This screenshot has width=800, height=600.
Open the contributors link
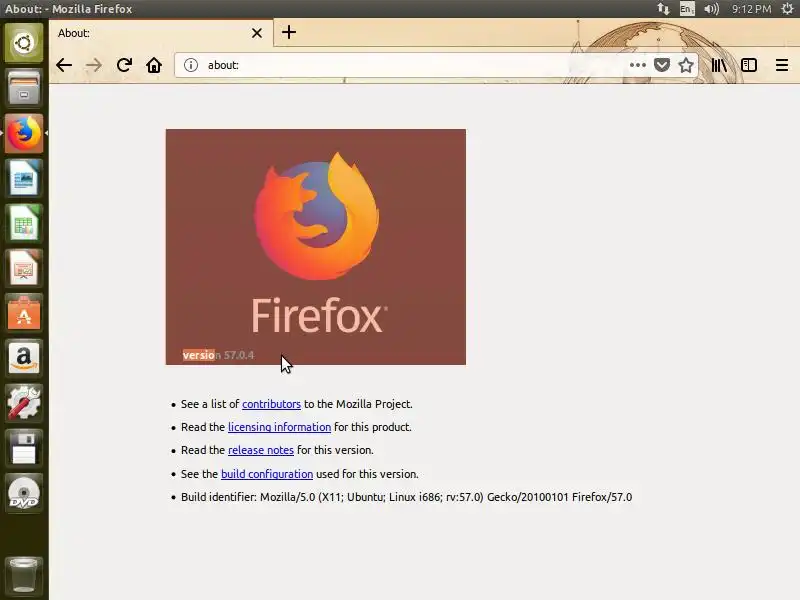click(271, 404)
